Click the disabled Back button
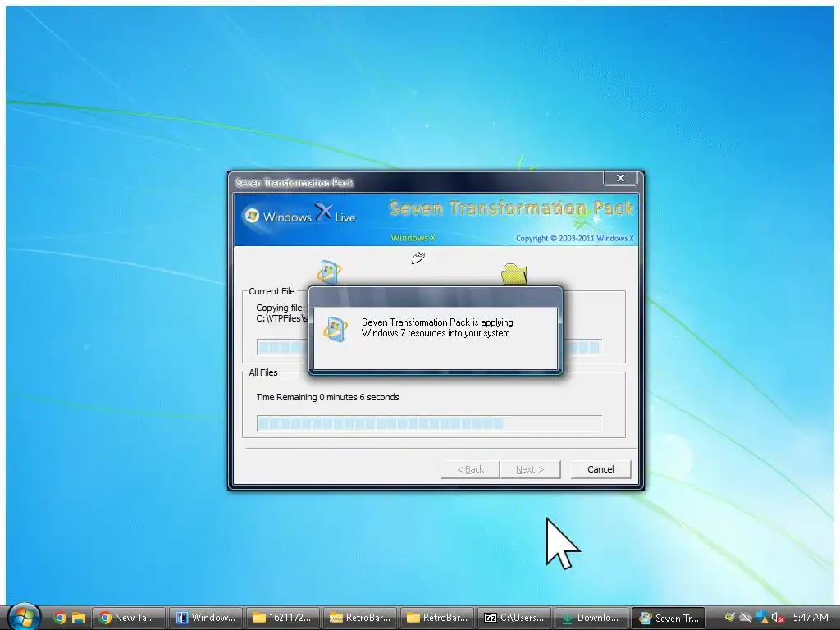Viewport: 840px width, 630px height. (470, 469)
